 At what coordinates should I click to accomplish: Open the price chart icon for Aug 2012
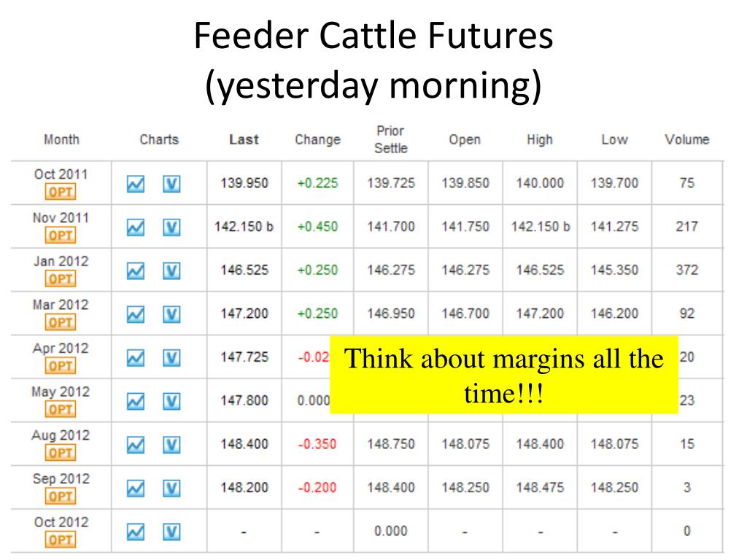point(136,446)
